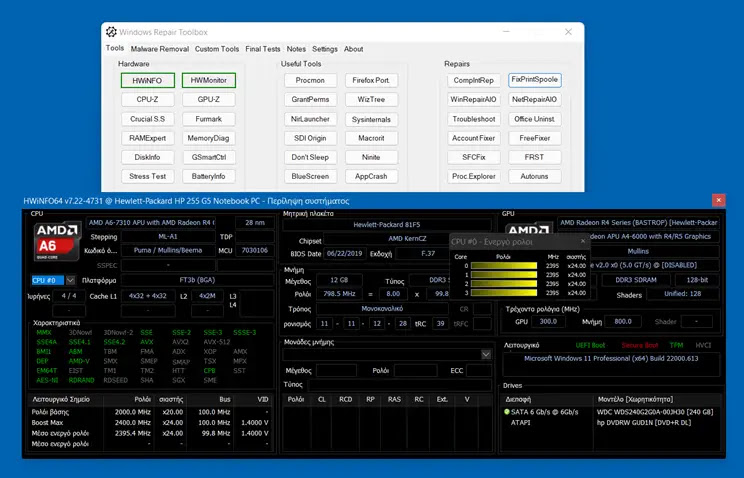
Task: Click the Windows Repair Toolbox gear icon
Action: (x=111, y=32)
